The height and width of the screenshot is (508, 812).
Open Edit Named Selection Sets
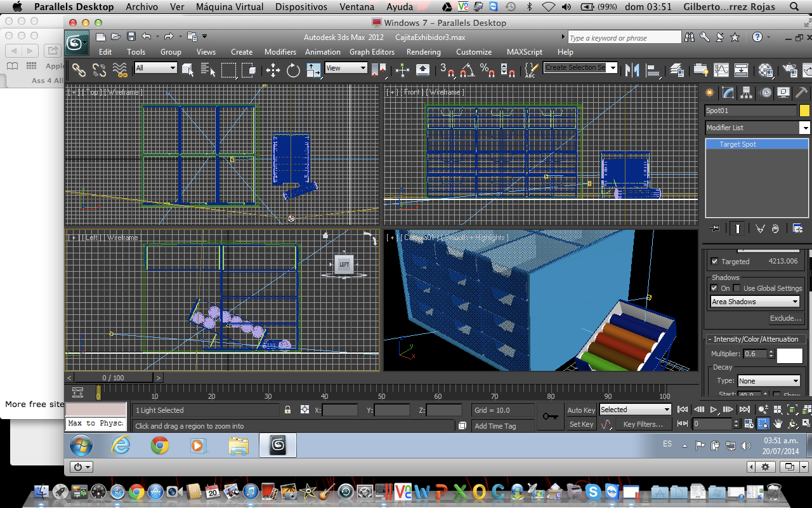coord(532,70)
